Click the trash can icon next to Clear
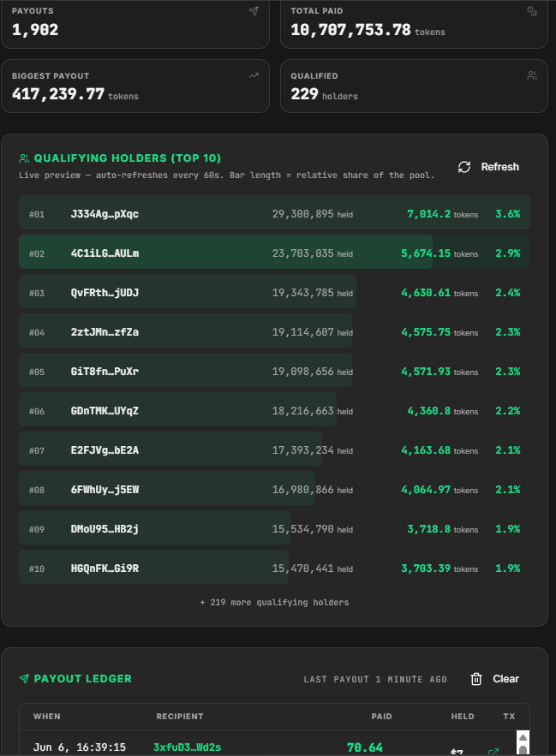This screenshot has height=756, width=556. [476, 679]
